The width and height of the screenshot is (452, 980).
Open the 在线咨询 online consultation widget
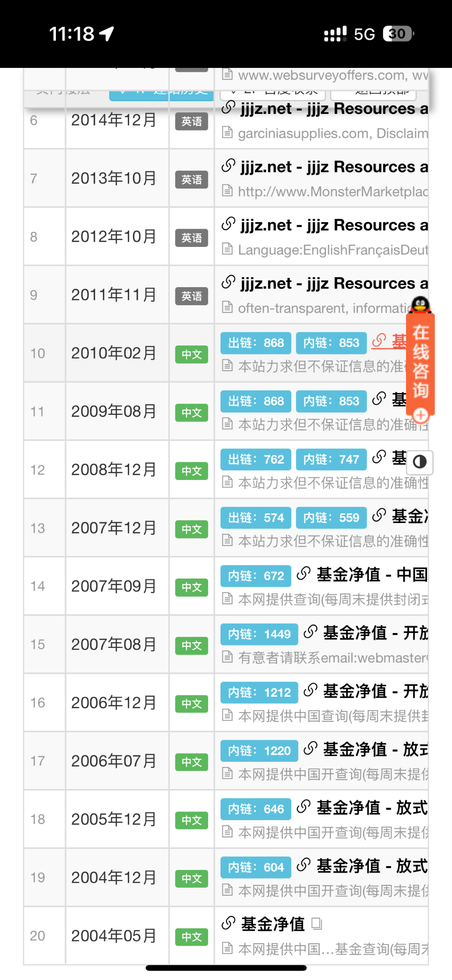420,362
